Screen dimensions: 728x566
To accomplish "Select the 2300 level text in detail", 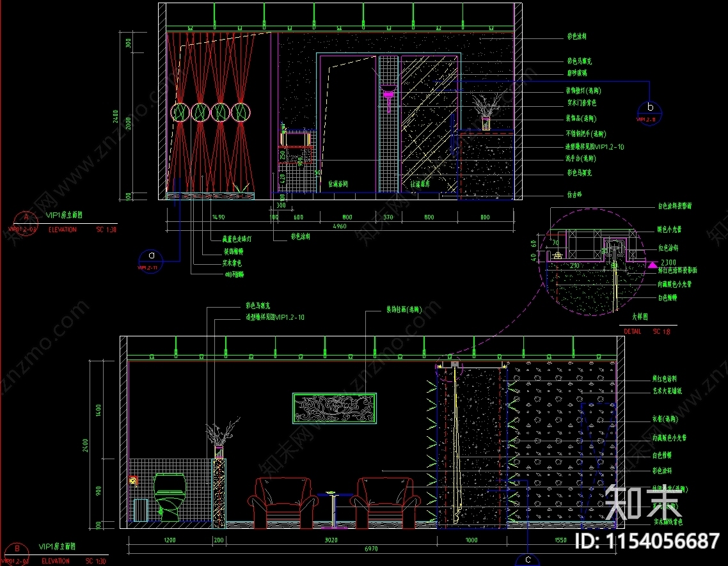I will 668,262.
